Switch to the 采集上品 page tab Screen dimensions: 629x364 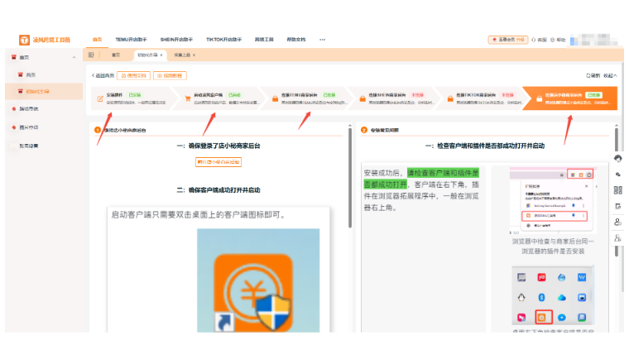(x=182, y=55)
